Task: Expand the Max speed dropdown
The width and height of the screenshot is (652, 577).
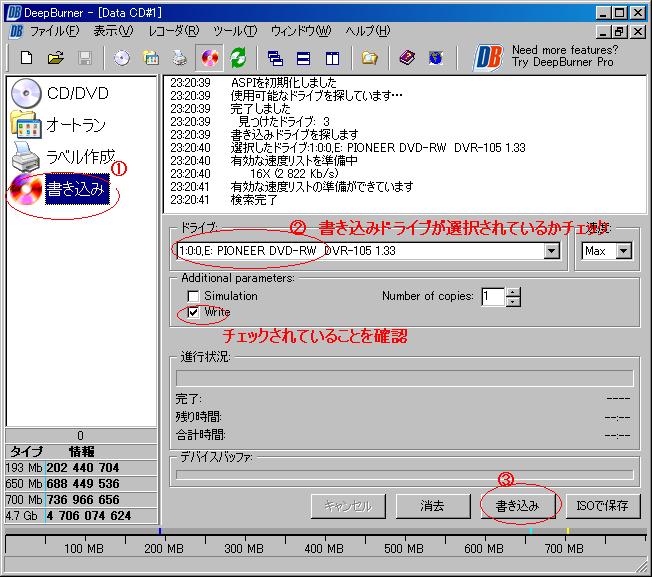Action: tap(624, 251)
